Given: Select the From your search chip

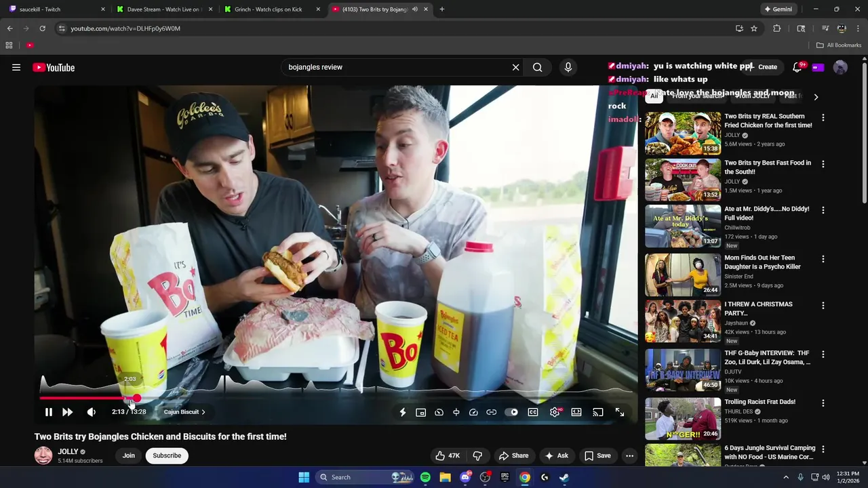Looking at the screenshot, I should 698,96.
